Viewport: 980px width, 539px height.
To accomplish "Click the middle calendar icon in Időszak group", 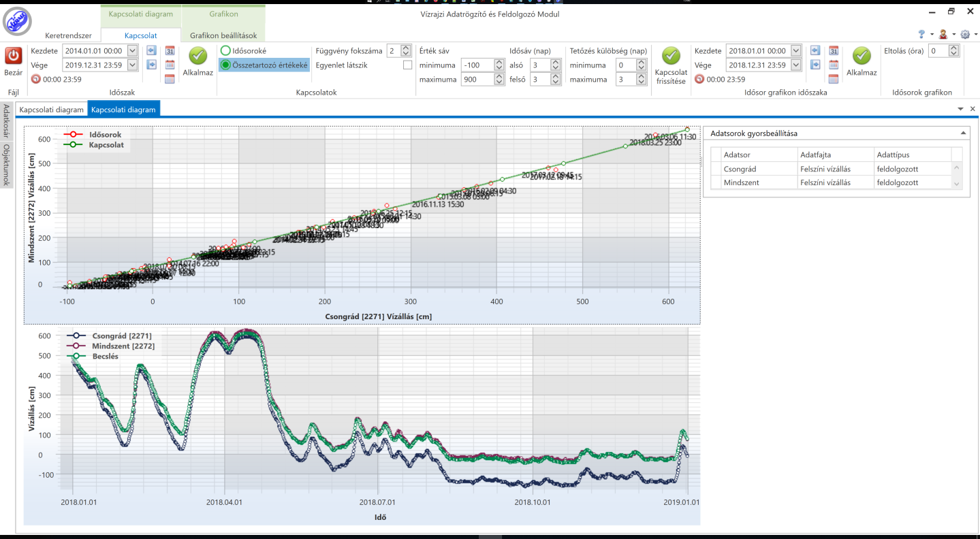I will pyautogui.click(x=170, y=65).
